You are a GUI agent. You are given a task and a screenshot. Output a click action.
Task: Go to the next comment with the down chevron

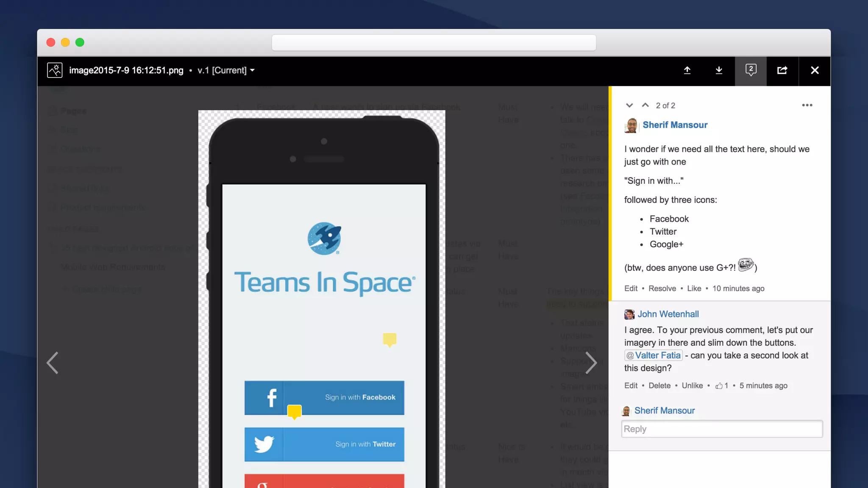tap(629, 105)
